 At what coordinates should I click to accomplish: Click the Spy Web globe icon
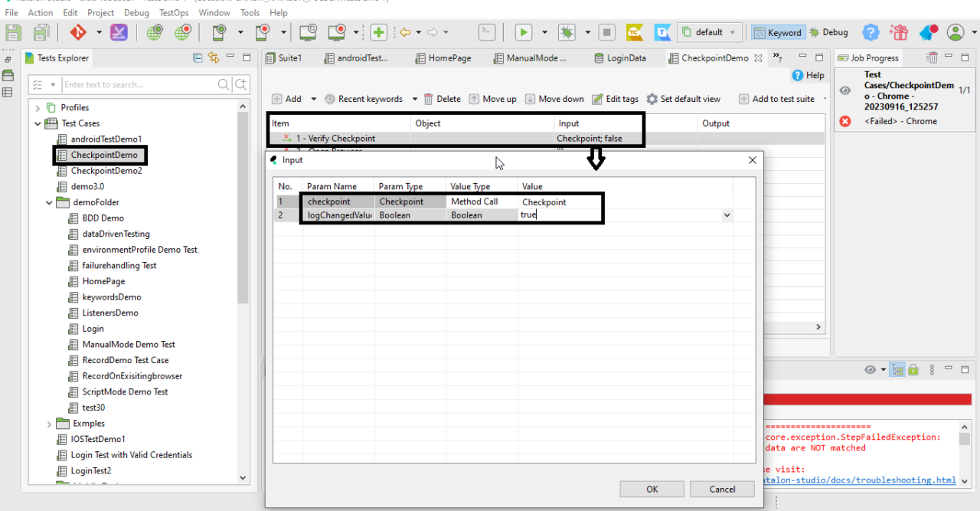[155, 32]
